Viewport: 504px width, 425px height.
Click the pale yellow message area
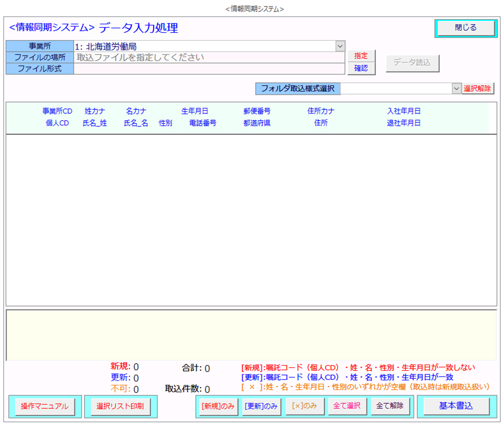tap(251, 335)
